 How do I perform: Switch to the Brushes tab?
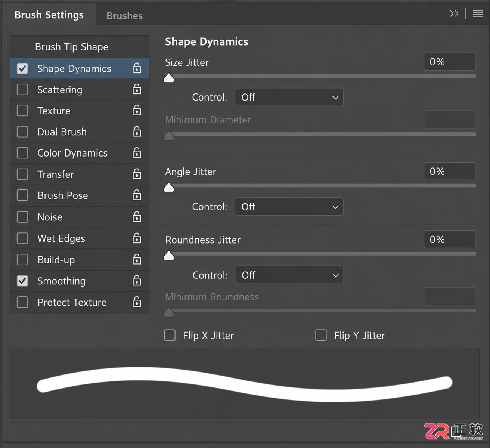(x=124, y=16)
